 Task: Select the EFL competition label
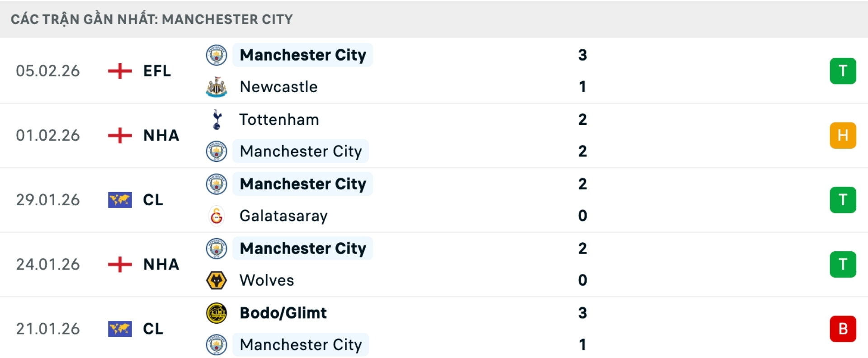pyautogui.click(x=156, y=71)
